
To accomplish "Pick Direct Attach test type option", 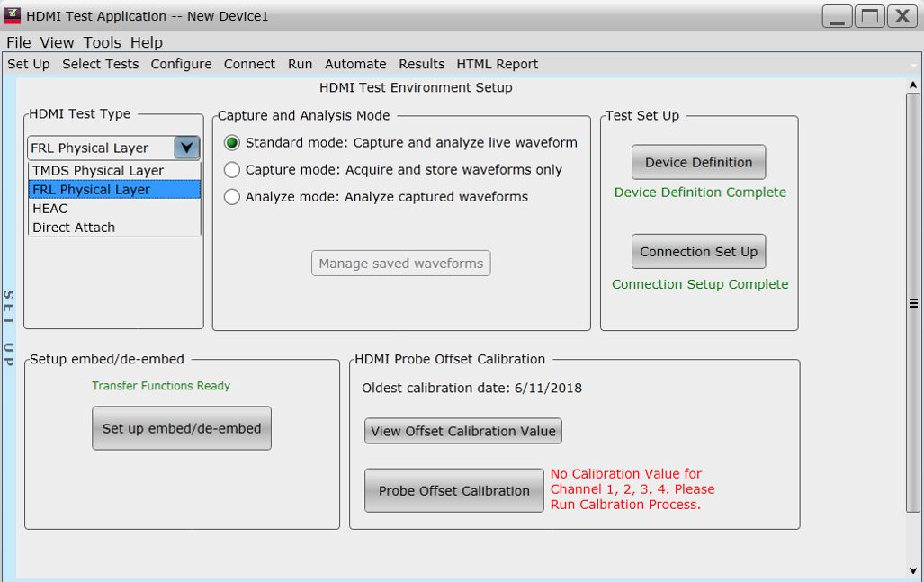I will (74, 228).
